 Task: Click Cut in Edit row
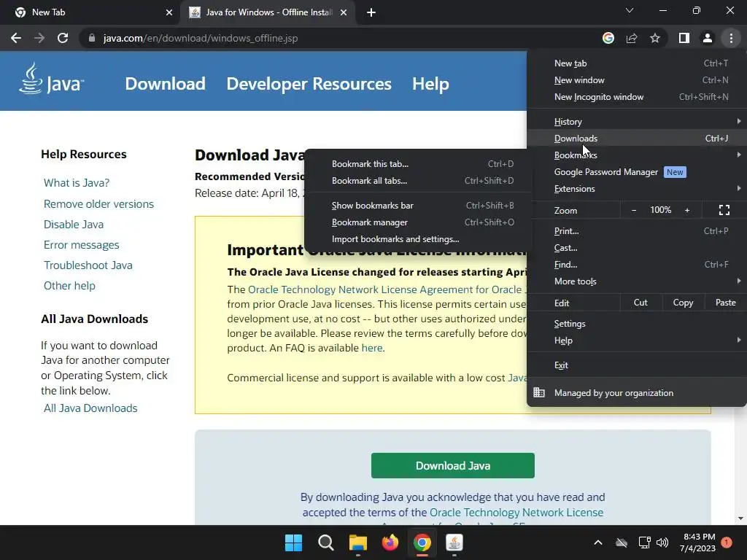pos(640,303)
